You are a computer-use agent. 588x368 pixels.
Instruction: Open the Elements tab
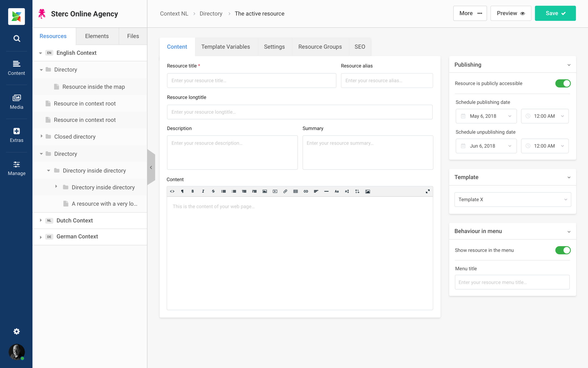pos(97,36)
